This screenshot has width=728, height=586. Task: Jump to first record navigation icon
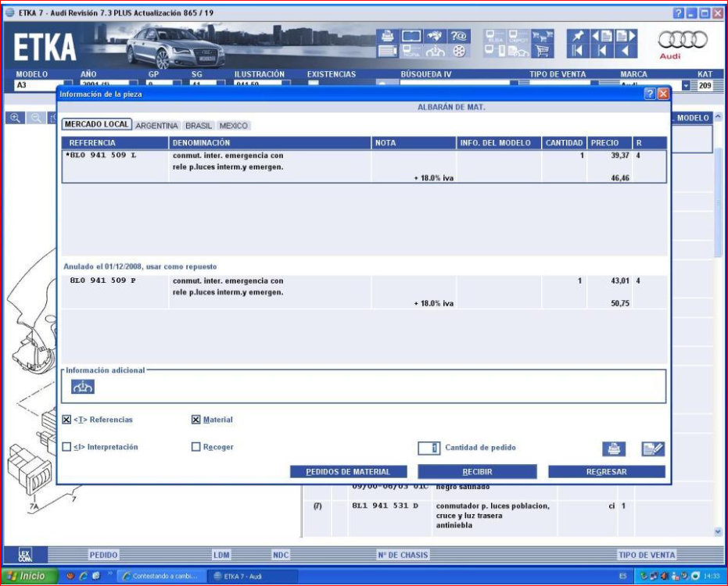pyautogui.click(x=578, y=51)
